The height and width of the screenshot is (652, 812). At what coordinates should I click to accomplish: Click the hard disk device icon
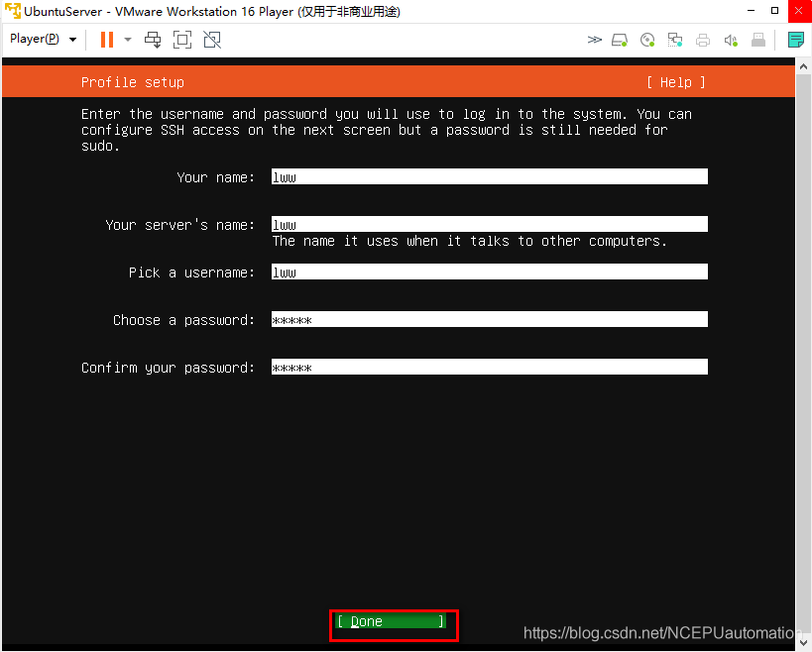(x=620, y=40)
